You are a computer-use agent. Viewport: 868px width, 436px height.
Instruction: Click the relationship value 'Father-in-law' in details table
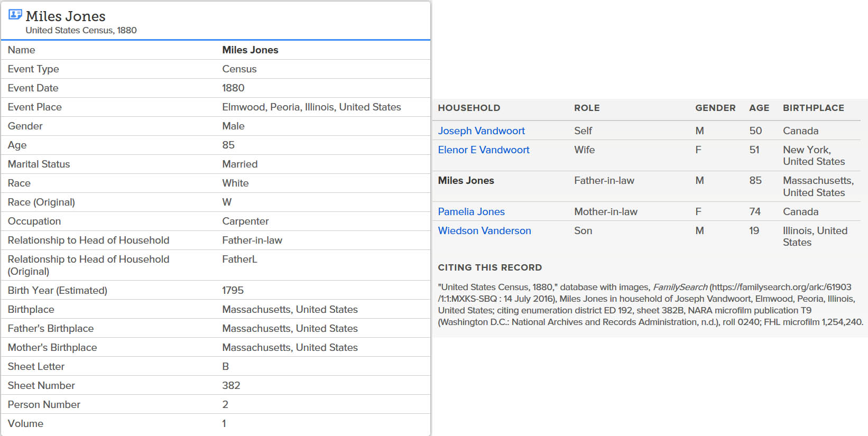coord(252,240)
